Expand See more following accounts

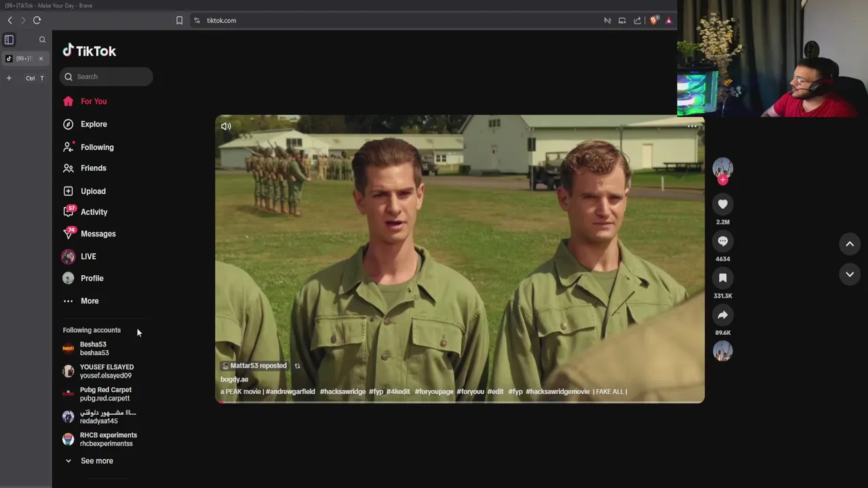click(x=89, y=461)
